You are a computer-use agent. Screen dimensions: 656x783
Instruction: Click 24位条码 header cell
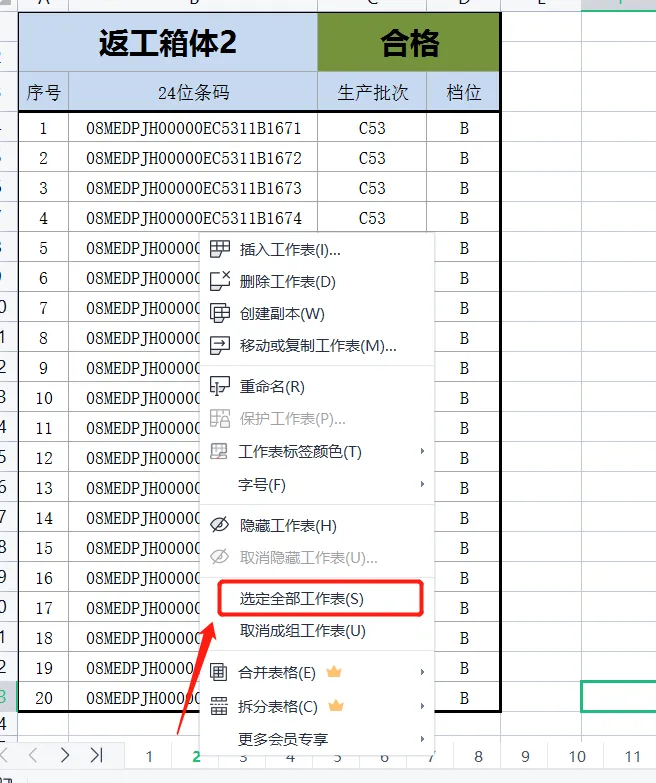pyautogui.click(x=193, y=92)
